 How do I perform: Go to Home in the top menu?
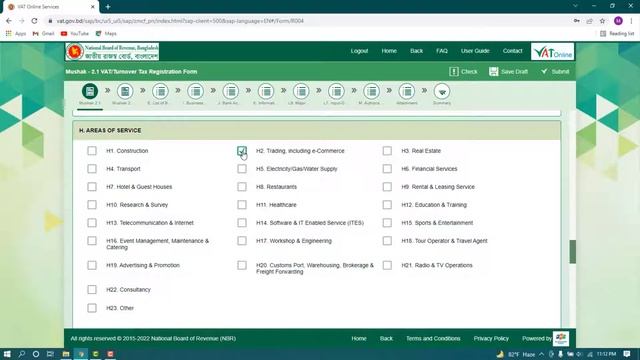coord(389,51)
